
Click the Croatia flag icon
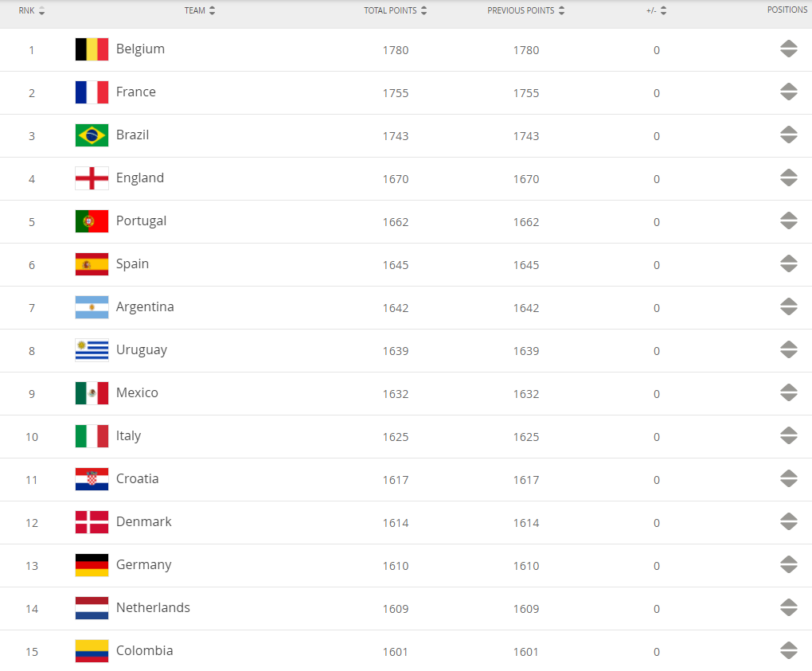[92, 479]
